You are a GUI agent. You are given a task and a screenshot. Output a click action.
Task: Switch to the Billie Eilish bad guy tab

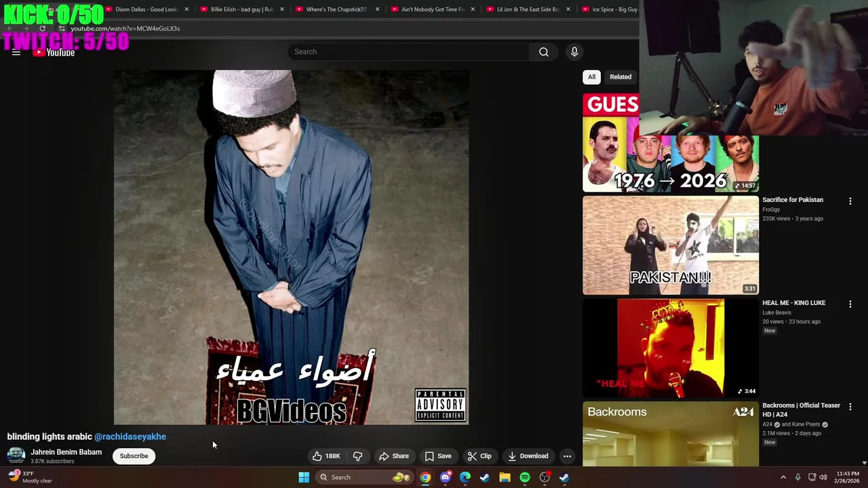coord(241,9)
